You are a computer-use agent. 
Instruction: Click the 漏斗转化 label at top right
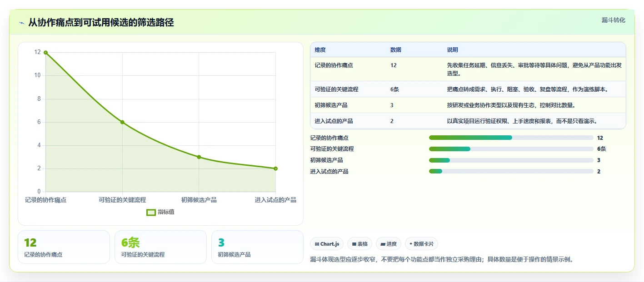pos(613,20)
